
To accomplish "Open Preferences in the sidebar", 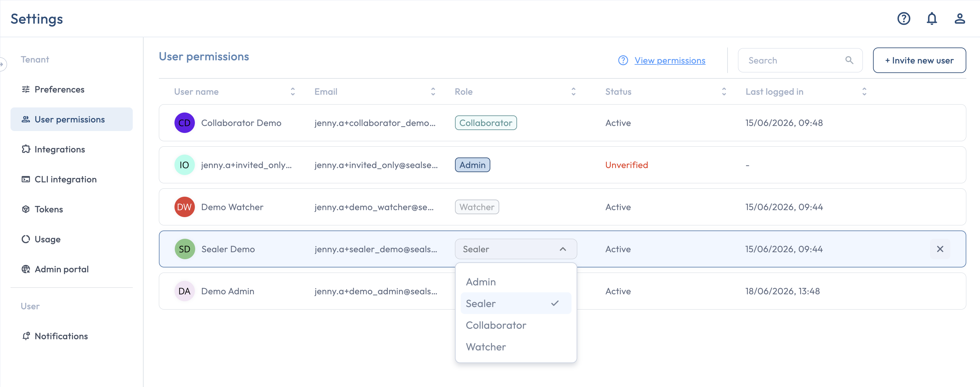I will (x=72, y=89).
